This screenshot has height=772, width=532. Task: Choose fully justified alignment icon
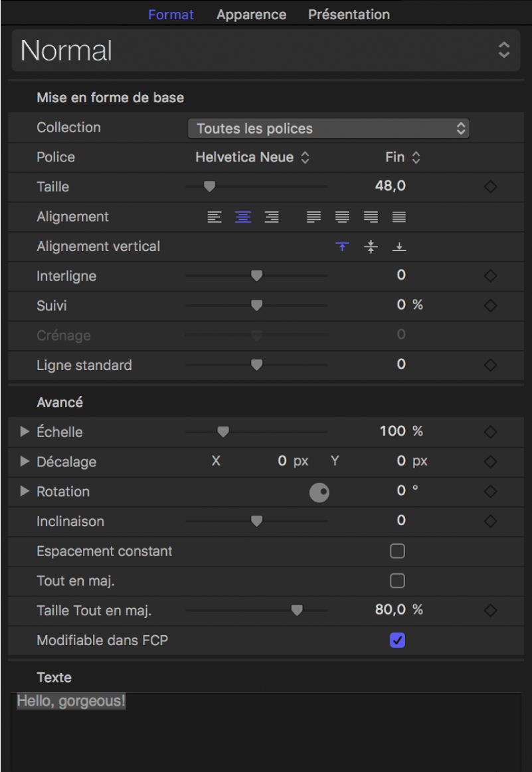pos(399,217)
